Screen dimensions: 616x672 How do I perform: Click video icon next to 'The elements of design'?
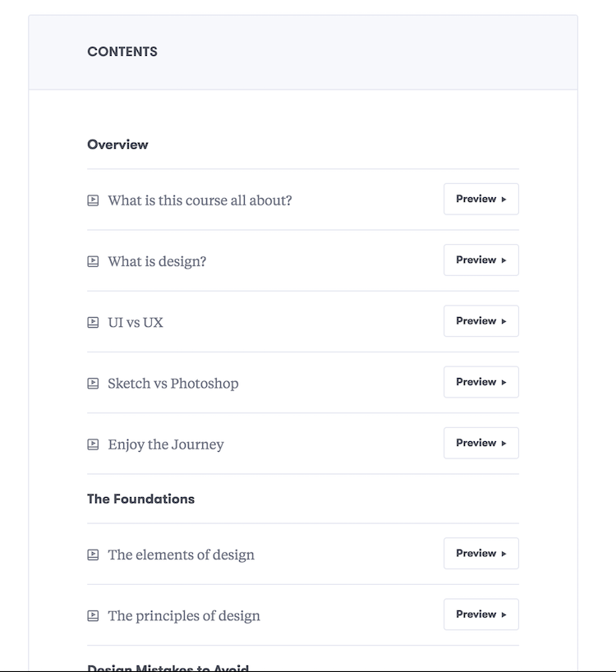(x=93, y=555)
